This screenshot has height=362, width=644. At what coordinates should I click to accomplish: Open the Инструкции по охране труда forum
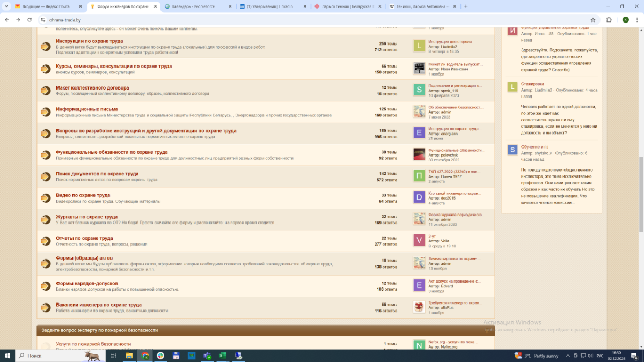click(90, 41)
